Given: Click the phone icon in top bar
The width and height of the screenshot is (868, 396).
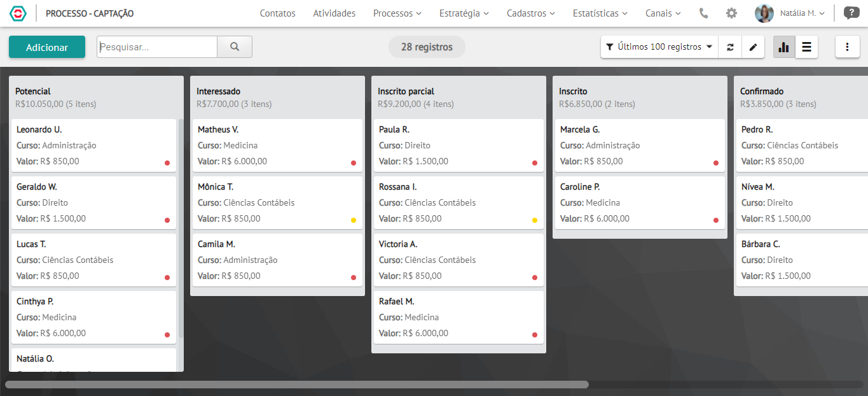Looking at the screenshot, I should tap(703, 13).
